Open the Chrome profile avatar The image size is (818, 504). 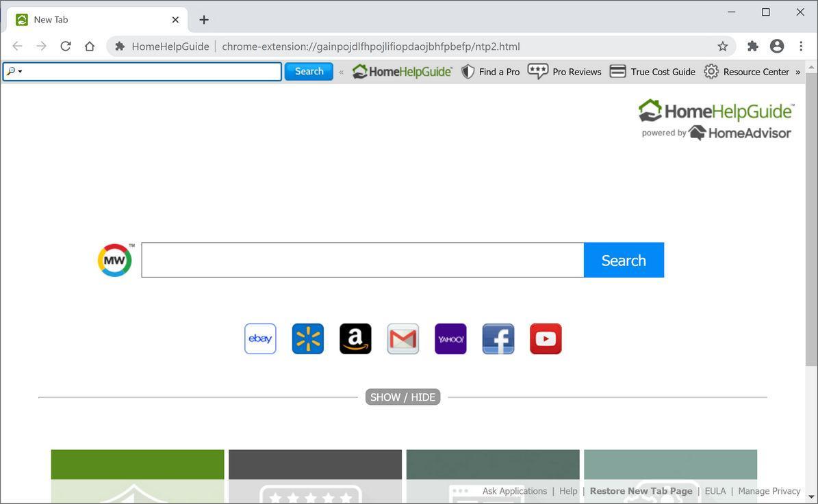click(777, 47)
